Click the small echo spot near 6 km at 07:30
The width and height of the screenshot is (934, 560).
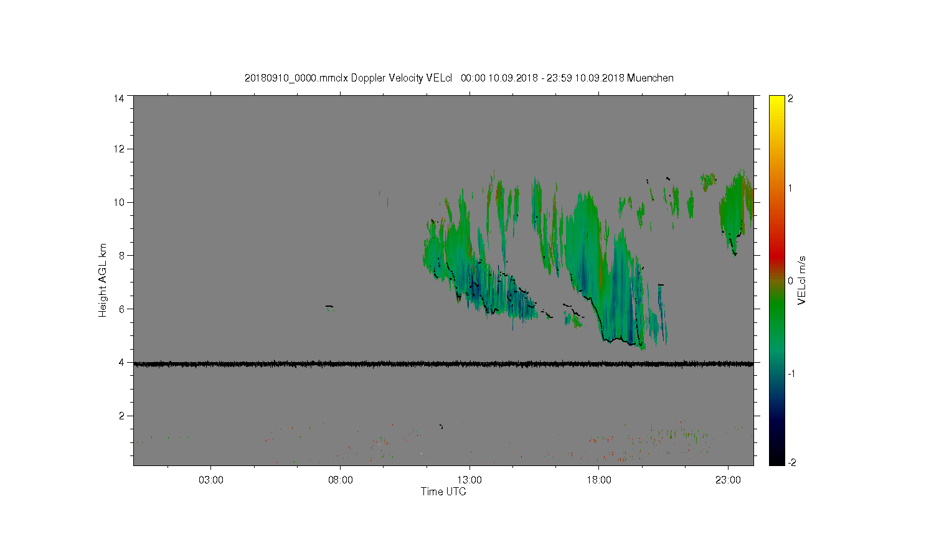[x=330, y=307]
